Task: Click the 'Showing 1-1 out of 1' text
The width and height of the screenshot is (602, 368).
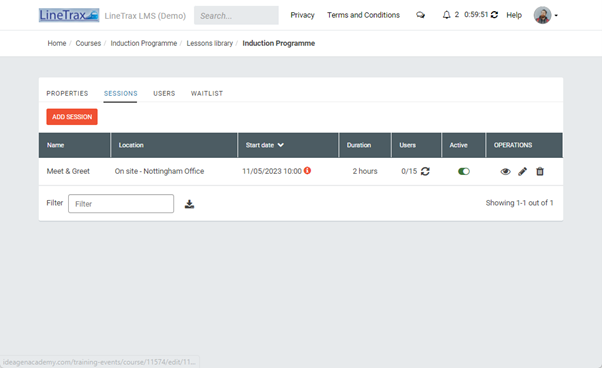Action: [519, 203]
